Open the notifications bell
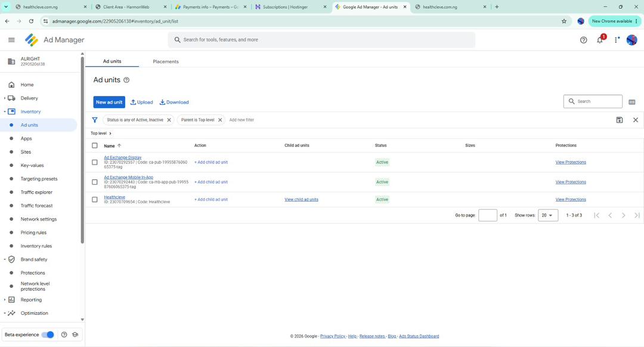 (x=600, y=40)
